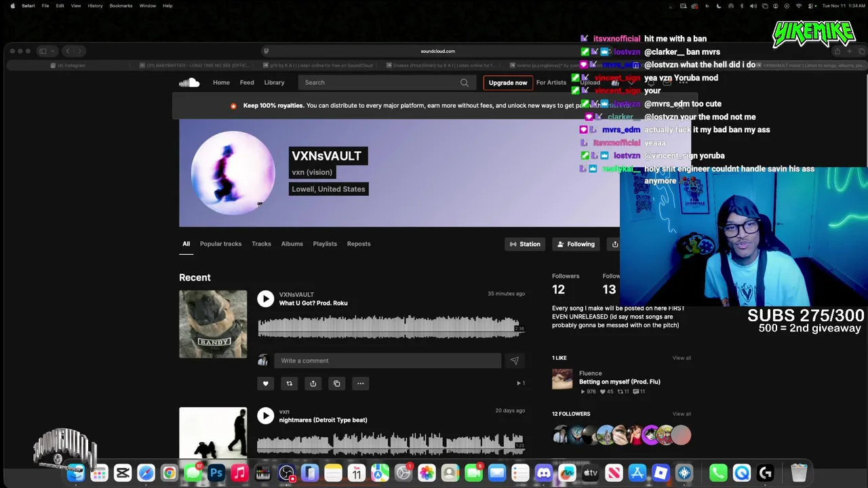Open the Library page
The width and height of the screenshot is (868, 488).
coord(274,83)
